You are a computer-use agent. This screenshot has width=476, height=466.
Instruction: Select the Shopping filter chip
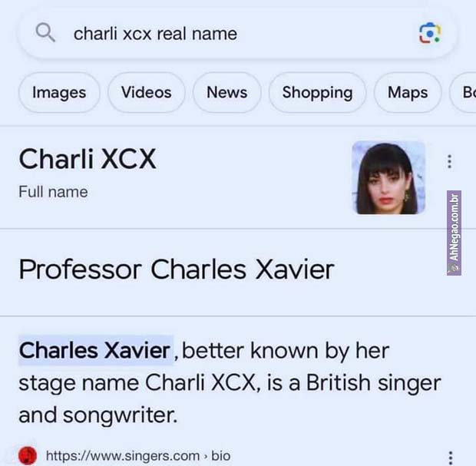point(317,93)
